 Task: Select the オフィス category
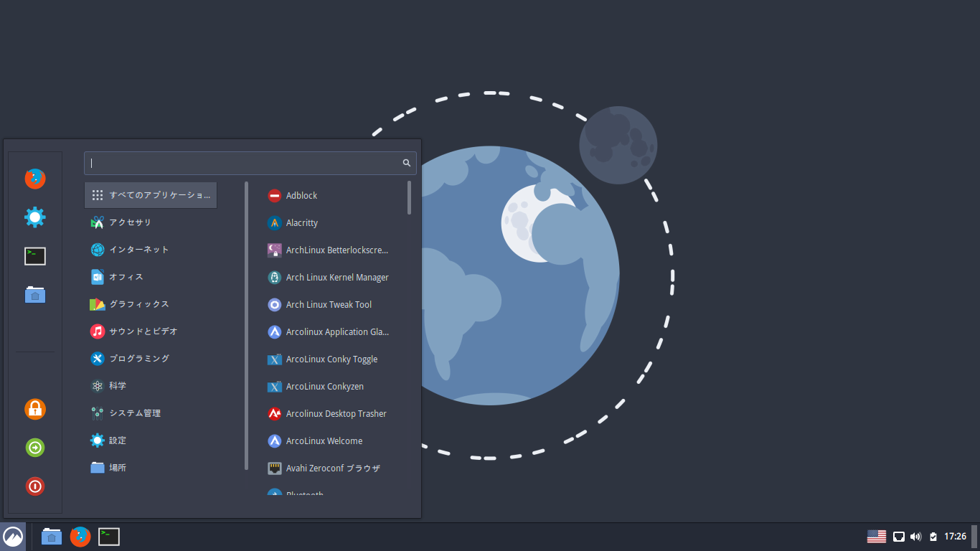(151, 277)
